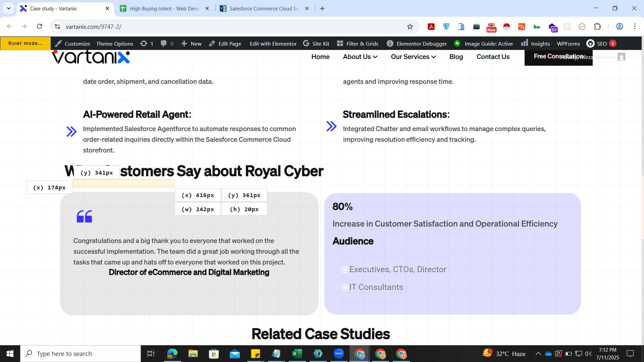Click the user avatar in admin bar

click(x=622, y=57)
